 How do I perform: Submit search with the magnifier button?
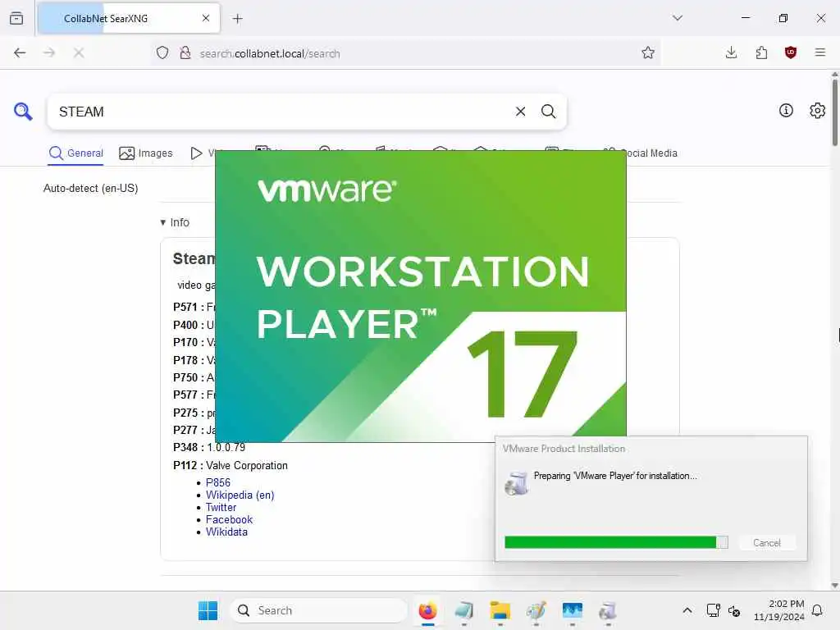pyautogui.click(x=549, y=112)
